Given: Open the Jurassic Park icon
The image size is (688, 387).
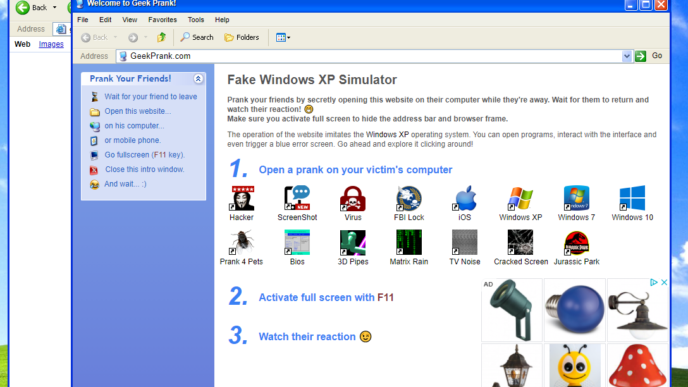Looking at the screenshot, I should pos(576,242).
